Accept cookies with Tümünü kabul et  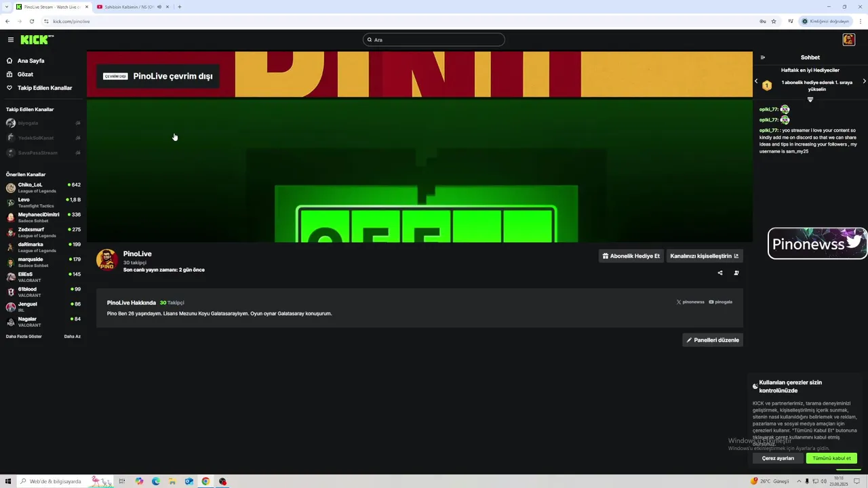(x=831, y=458)
